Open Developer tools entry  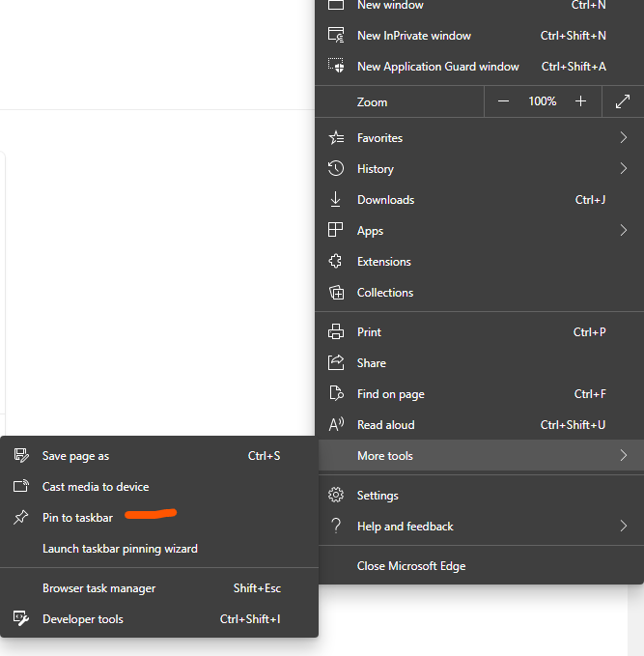pos(159,618)
